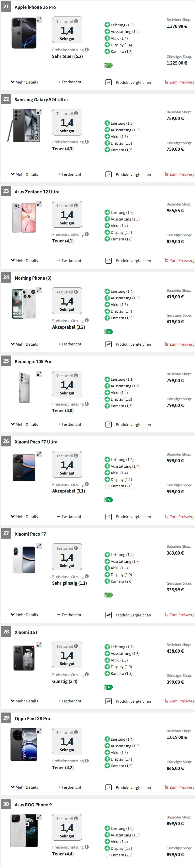The height and width of the screenshot is (868, 195).
Task: Click Preiseinschätzung info icon for Samsung Galaxy S24 Ultra
Action: point(87,142)
